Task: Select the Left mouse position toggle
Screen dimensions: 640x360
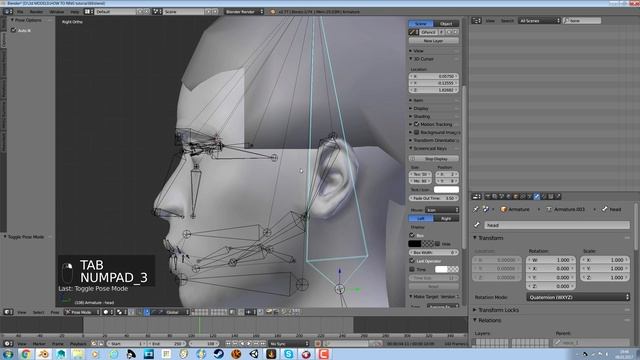Action: [x=421, y=219]
